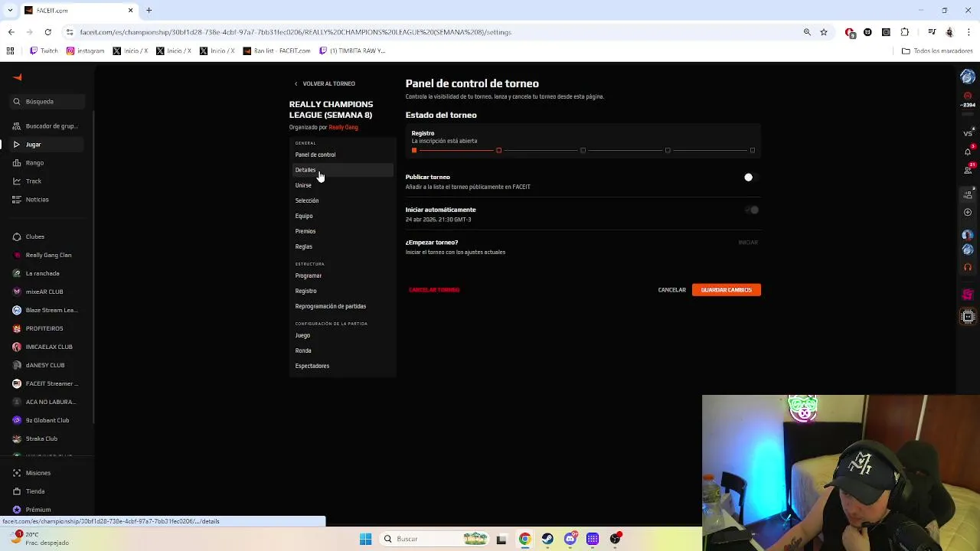Select Reglas settings tab
The width and height of the screenshot is (980, 551).
point(341,246)
